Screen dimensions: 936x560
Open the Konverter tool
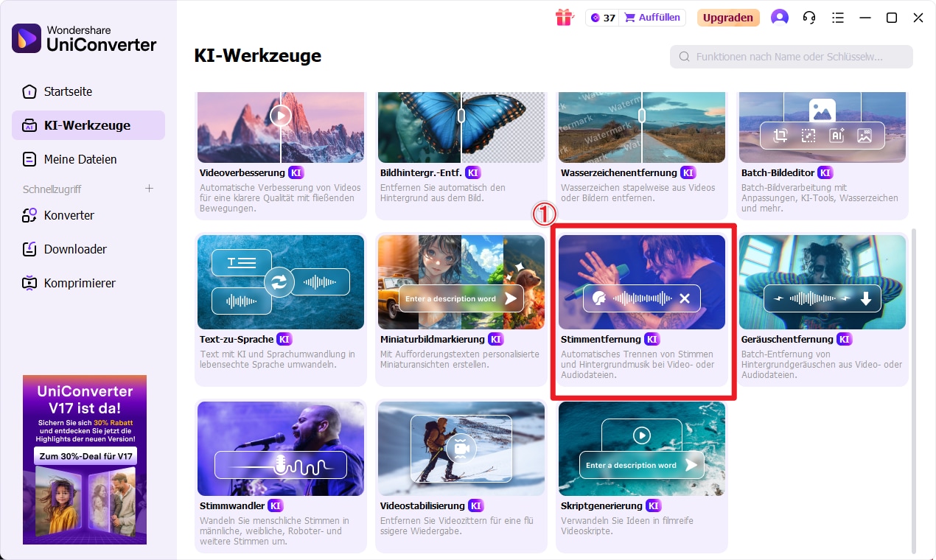point(69,215)
